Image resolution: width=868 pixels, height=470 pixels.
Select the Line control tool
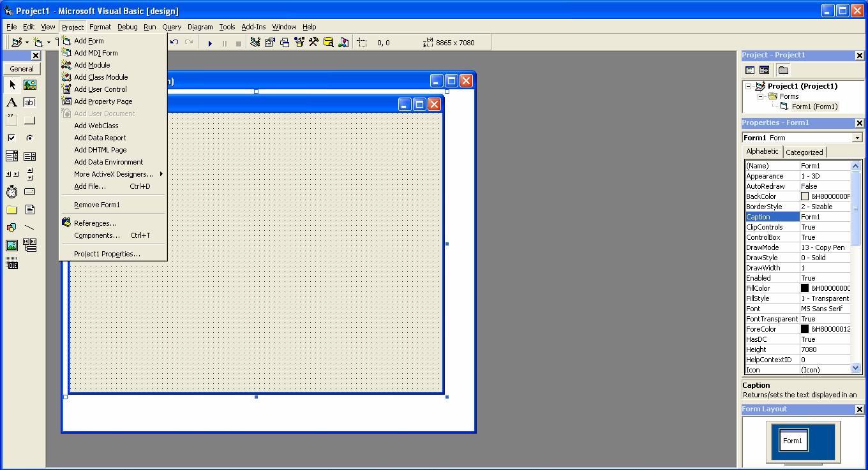point(29,228)
